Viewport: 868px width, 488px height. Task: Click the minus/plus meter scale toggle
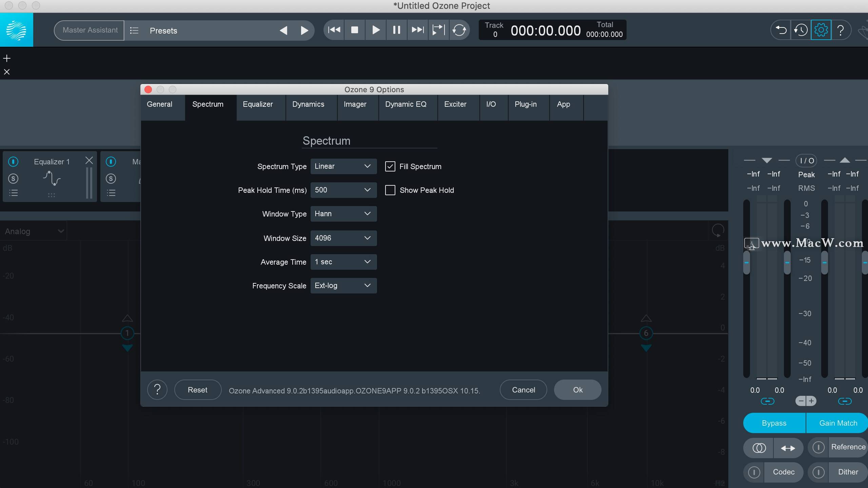[806, 401]
